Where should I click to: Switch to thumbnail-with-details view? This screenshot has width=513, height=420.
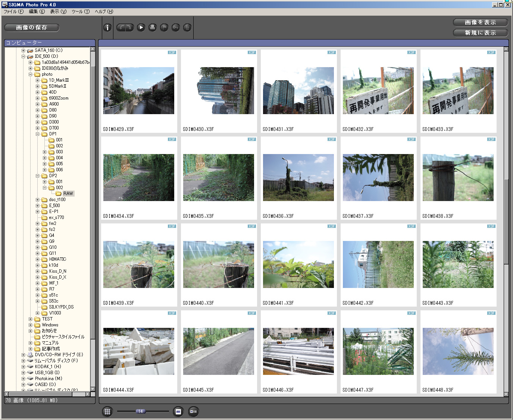pyautogui.click(x=193, y=411)
